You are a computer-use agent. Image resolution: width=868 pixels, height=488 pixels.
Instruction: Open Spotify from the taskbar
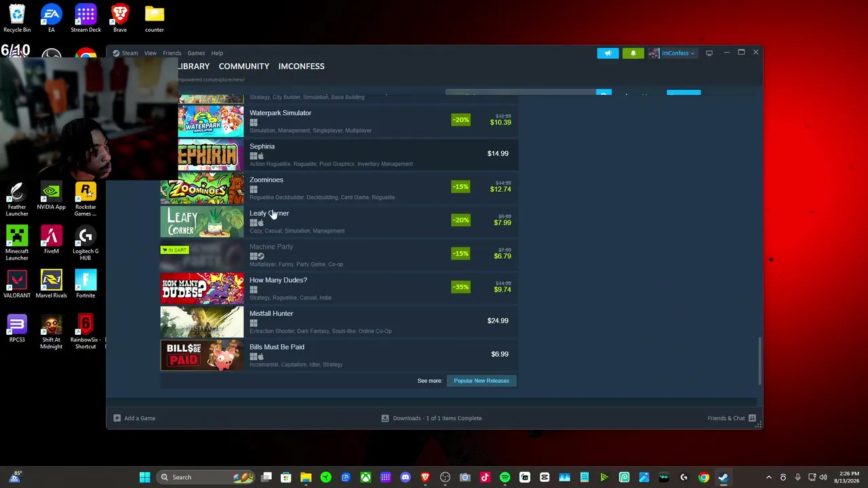505,477
